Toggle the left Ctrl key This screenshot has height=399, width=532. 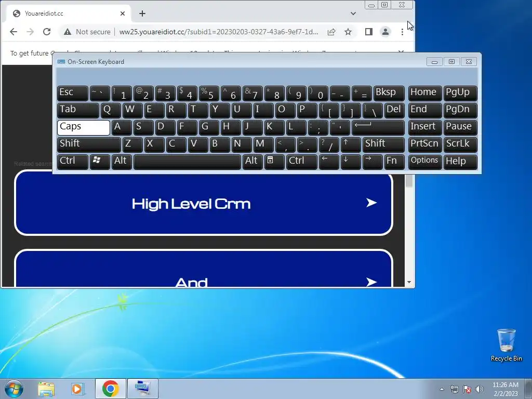(x=73, y=162)
